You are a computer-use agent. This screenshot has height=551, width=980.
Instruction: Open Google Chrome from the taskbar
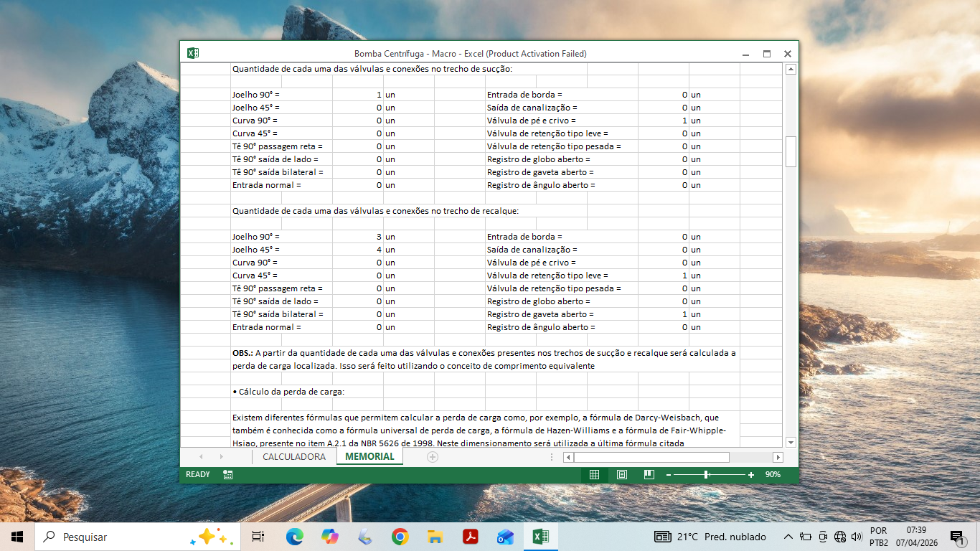tap(400, 537)
